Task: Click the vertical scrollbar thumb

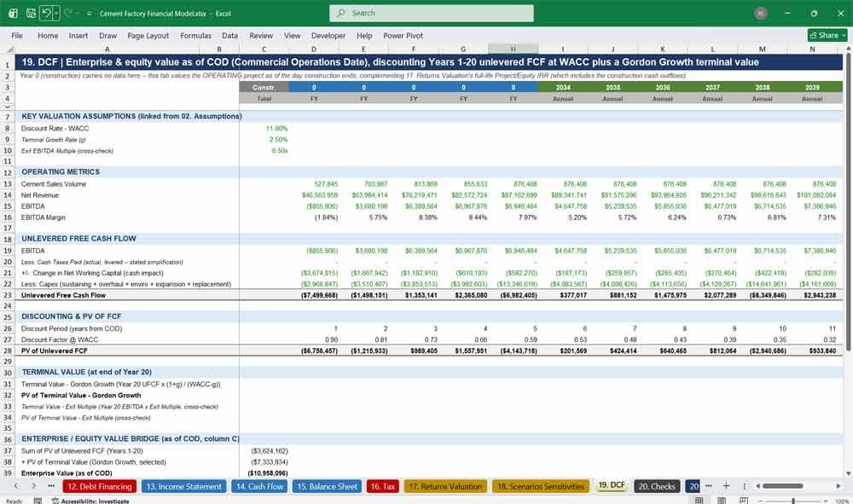Action: pyautogui.click(x=848, y=202)
